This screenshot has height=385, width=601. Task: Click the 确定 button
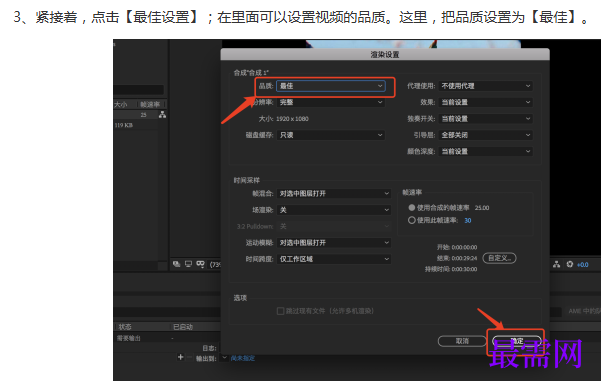click(517, 341)
